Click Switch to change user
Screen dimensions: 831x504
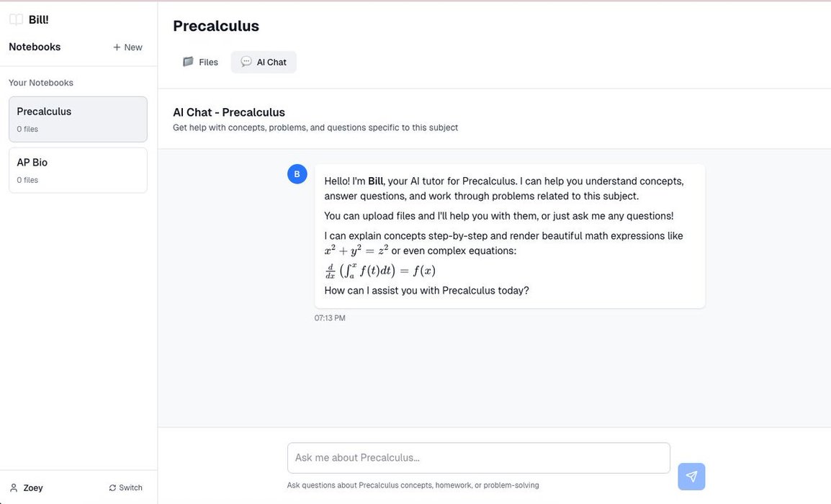pos(125,488)
